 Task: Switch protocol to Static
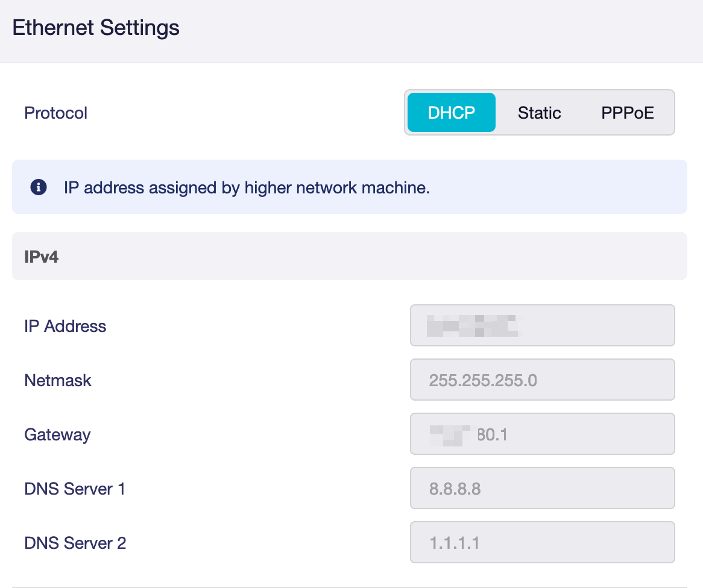coord(540,113)
